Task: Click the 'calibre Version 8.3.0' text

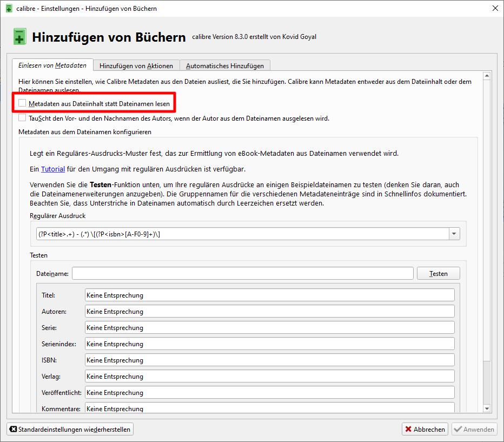Action: 220,37
